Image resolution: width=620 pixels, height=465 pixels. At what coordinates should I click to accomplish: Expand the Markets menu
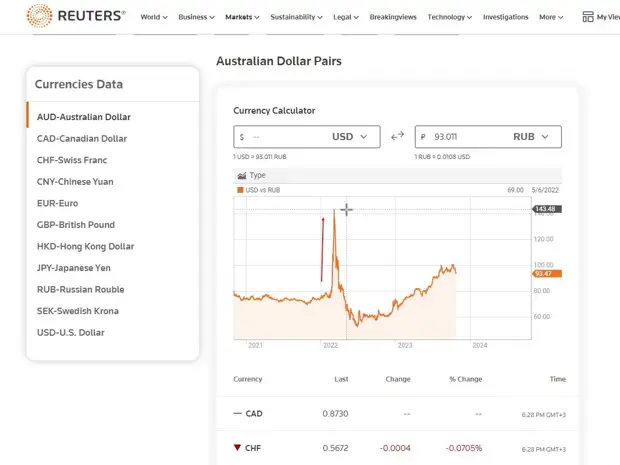click(x=242, y=17)
